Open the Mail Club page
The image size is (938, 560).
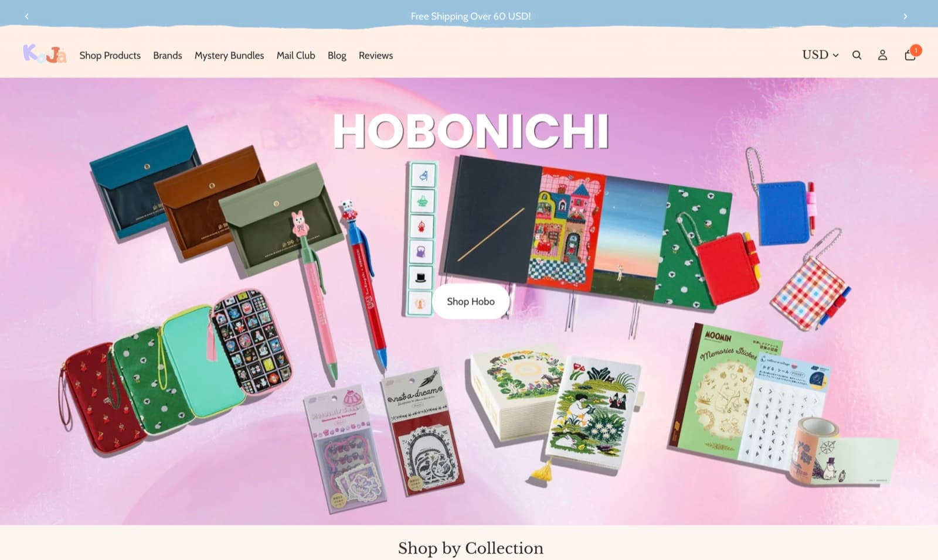(296, 55)
